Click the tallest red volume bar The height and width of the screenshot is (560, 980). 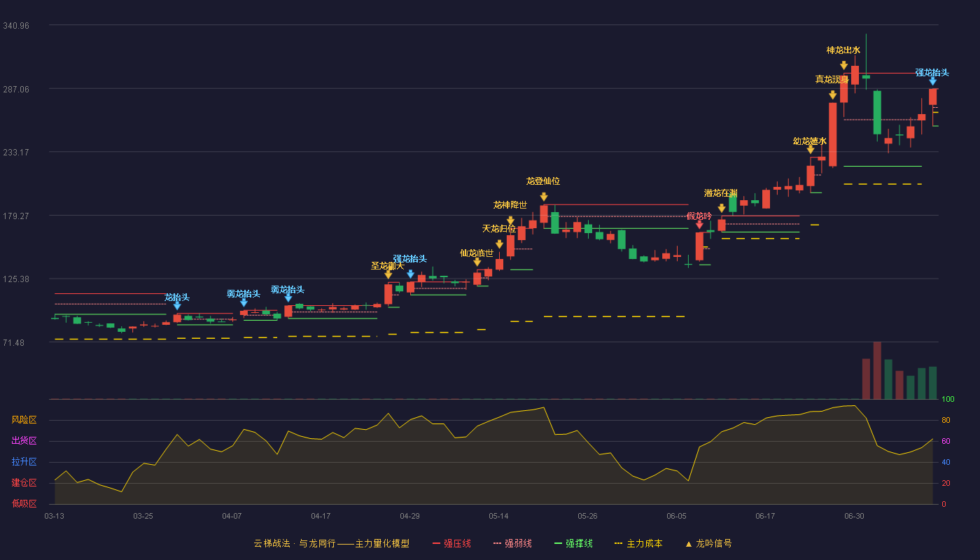(x=877, y=370)
